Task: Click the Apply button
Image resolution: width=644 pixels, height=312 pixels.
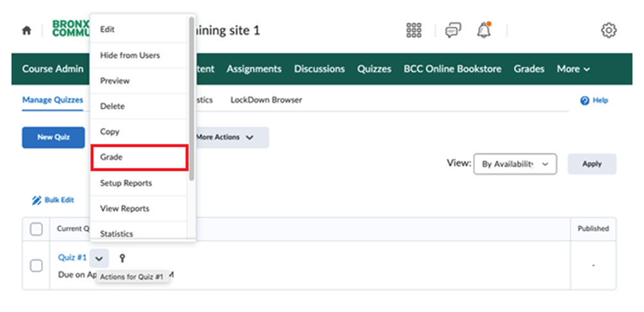Action: 591,164
